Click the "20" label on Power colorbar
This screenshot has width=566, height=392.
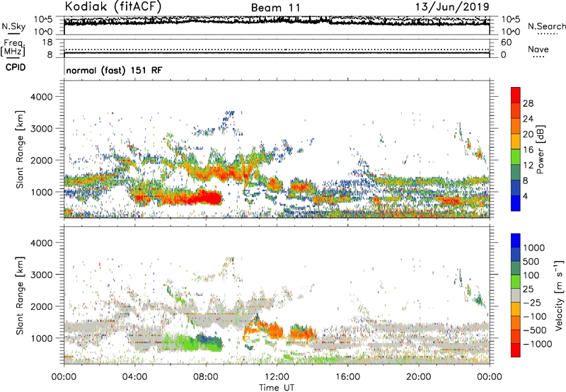tap(528, 134)
